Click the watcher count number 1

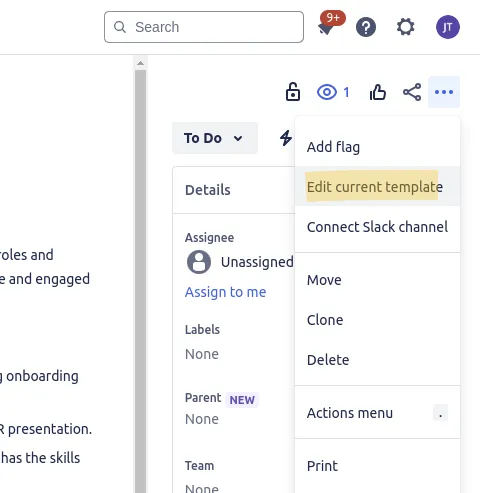[x=346, y=92]
